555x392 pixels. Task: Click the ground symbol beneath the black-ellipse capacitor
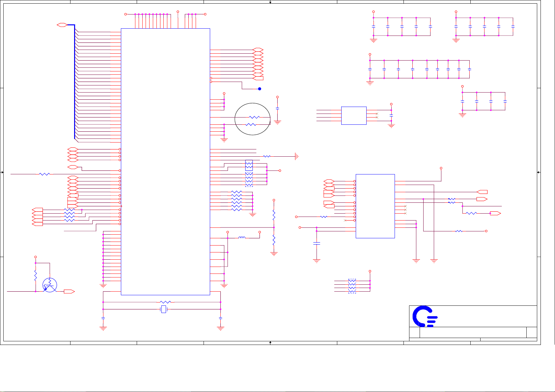click(x=277, y=122)
